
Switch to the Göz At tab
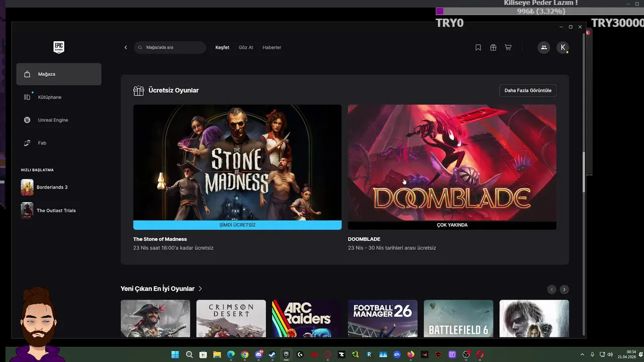tap(246, 47)
